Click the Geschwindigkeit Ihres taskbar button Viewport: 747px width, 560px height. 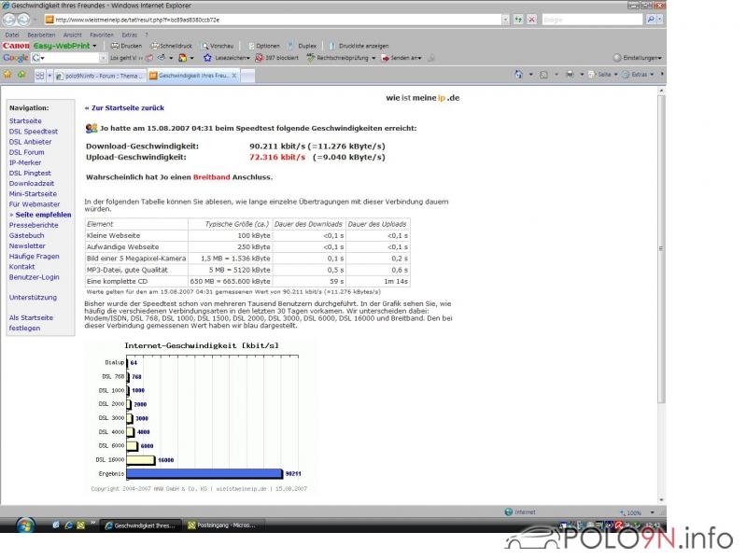pos(141,525)
